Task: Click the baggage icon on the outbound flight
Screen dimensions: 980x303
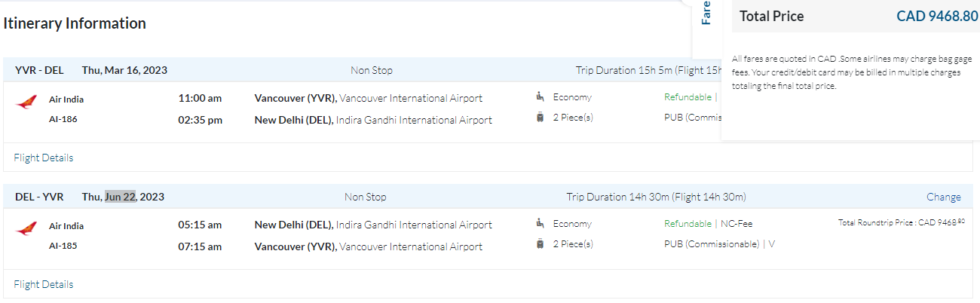Action: tap(540, 118)
